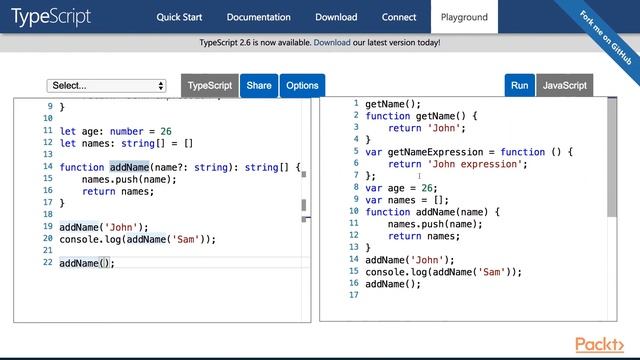Screen dimensions: 640x360
Task: Open the Select... examples dropdown
Action: (x=106, y=86)
